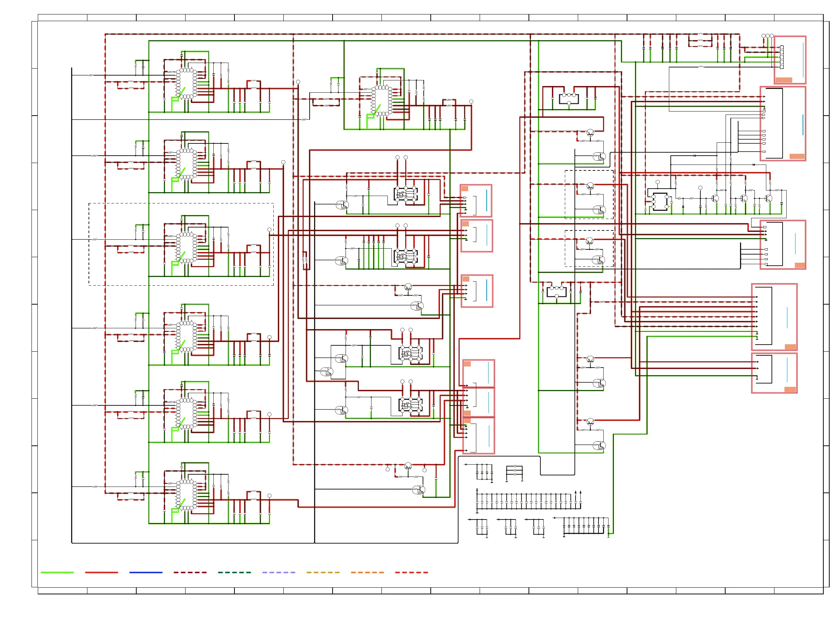The height and width of the screenshot is (624, 840).
Task: Click the six-pin vertical connector in top-right pink box
Action: 781,57
